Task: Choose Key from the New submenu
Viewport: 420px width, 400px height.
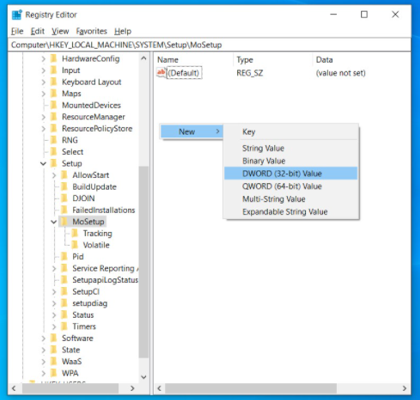Action: click(x=291, y=132)
